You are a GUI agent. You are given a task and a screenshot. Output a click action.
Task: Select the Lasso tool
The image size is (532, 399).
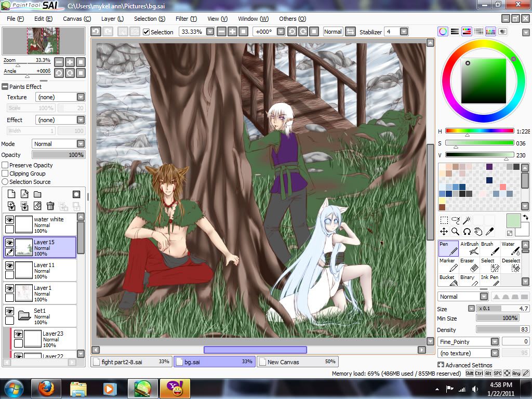coord(455,220)
